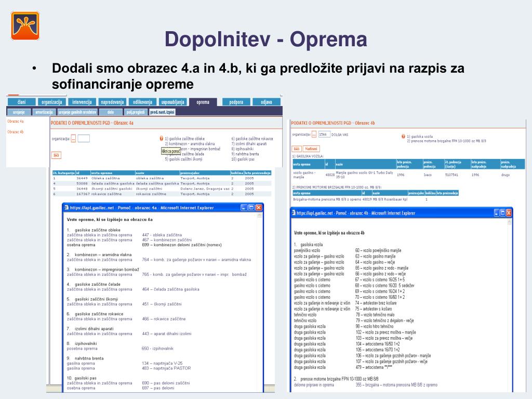Click the leto proizvodnje header in Obrazec 4a table
Screen dimensions: 532x399
coord(258,173)
